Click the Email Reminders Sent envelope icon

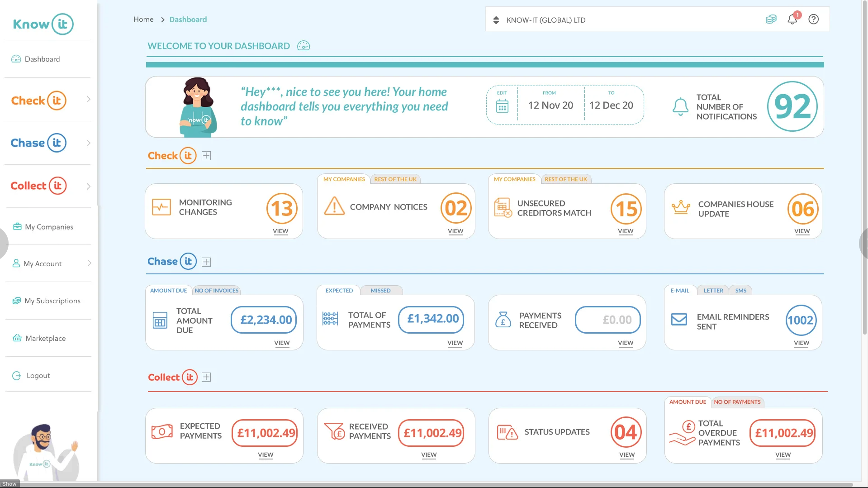point(679,319)
